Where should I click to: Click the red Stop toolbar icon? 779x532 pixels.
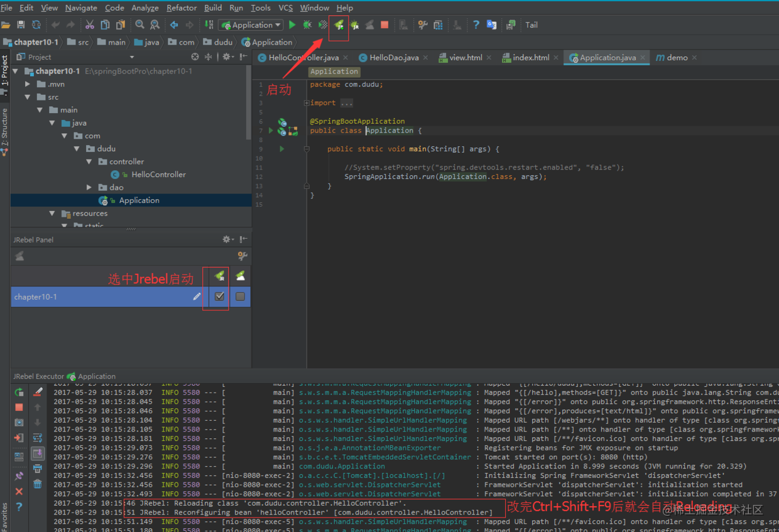(x=384, y=25)
